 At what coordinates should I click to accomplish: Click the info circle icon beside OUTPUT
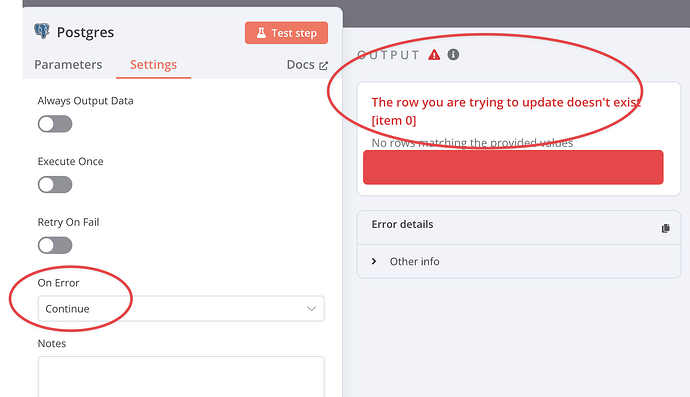tap(453, 55)
